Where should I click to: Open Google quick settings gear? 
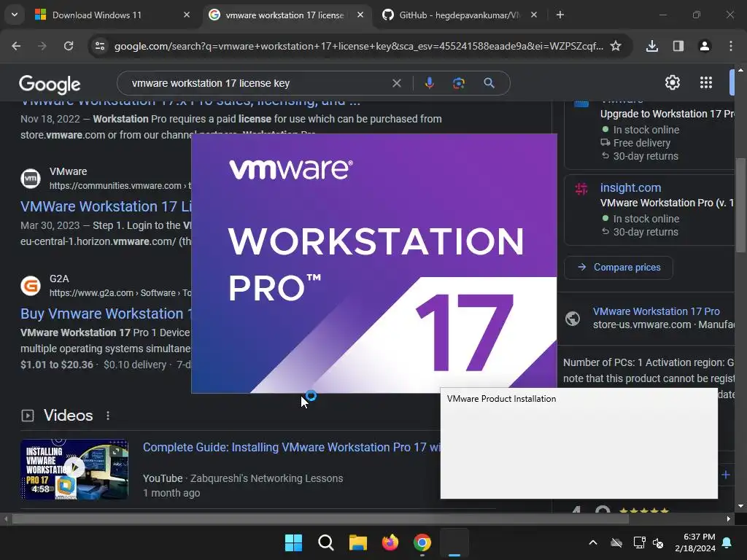click(x=672, y=83)
